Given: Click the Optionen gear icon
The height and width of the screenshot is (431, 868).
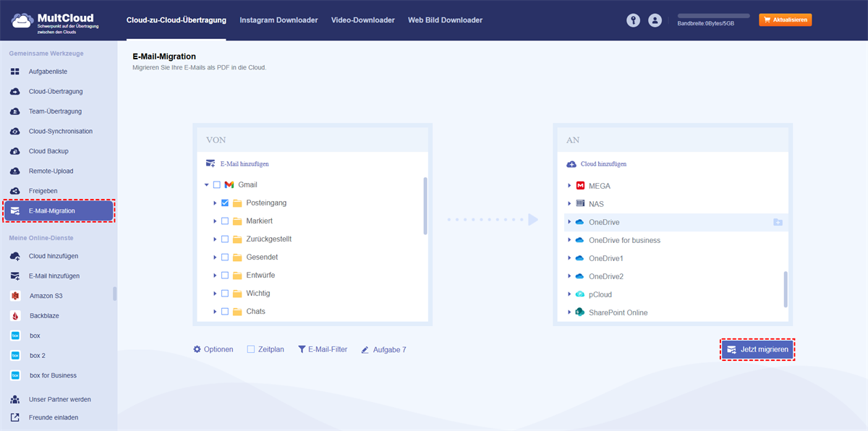Looking at the screenshot, I should 197,349.
